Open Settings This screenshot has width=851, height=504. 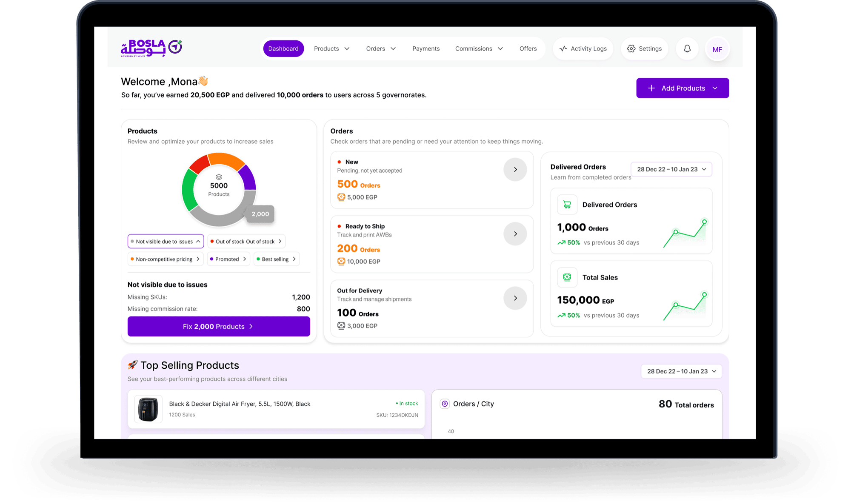645,48
